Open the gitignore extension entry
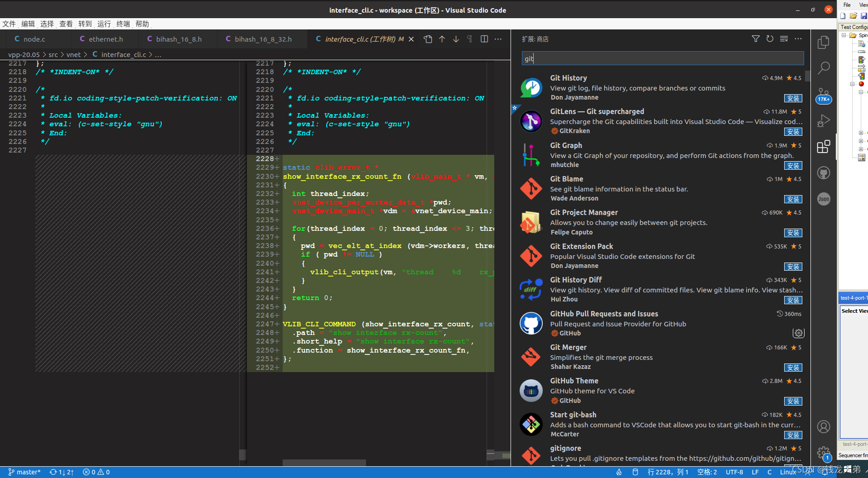 click(x=661, y=454)
